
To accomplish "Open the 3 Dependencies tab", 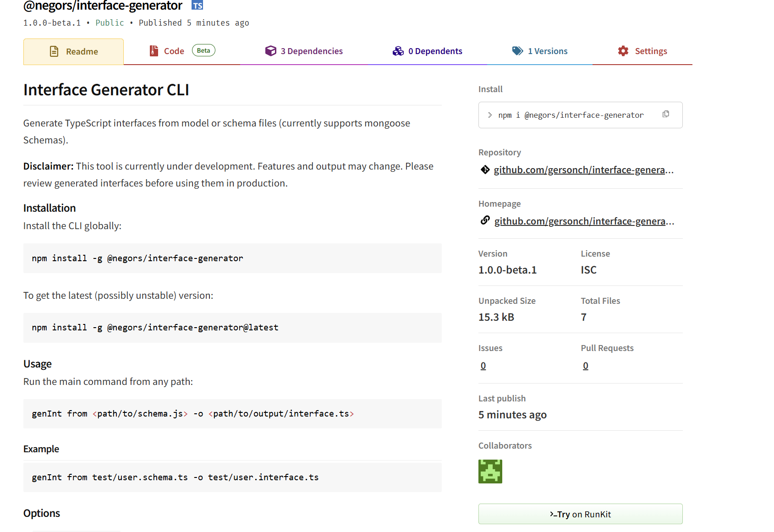I will tap(304, 51).
